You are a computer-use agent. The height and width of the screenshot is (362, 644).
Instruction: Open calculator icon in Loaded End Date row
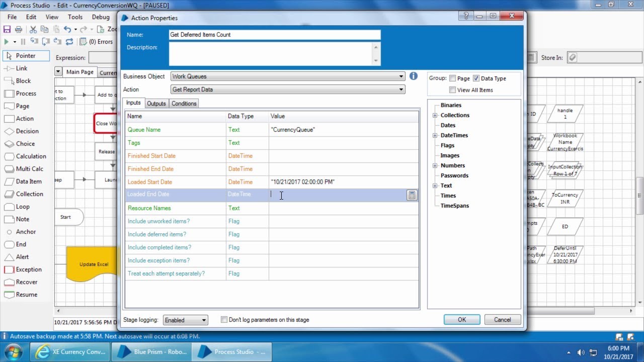click(412, 196)
